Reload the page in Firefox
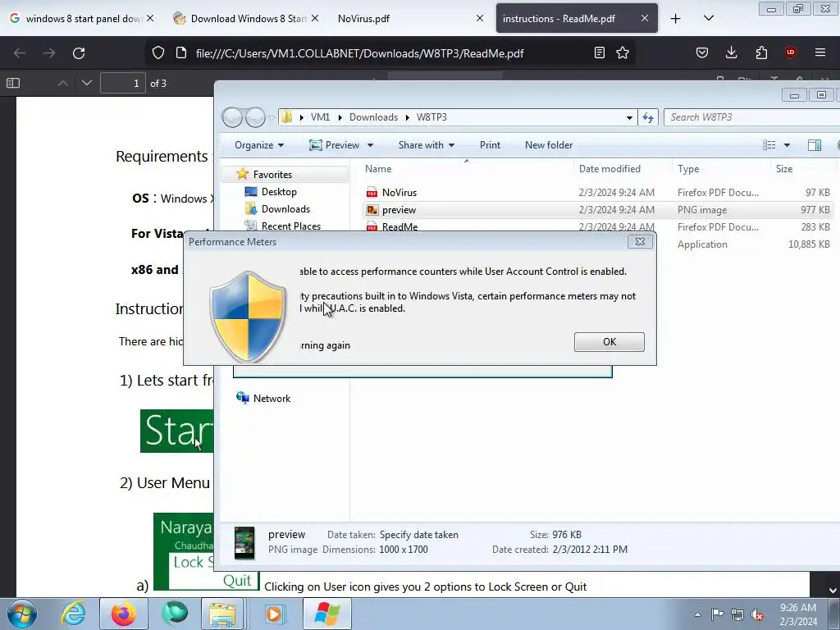 (79, 53)
